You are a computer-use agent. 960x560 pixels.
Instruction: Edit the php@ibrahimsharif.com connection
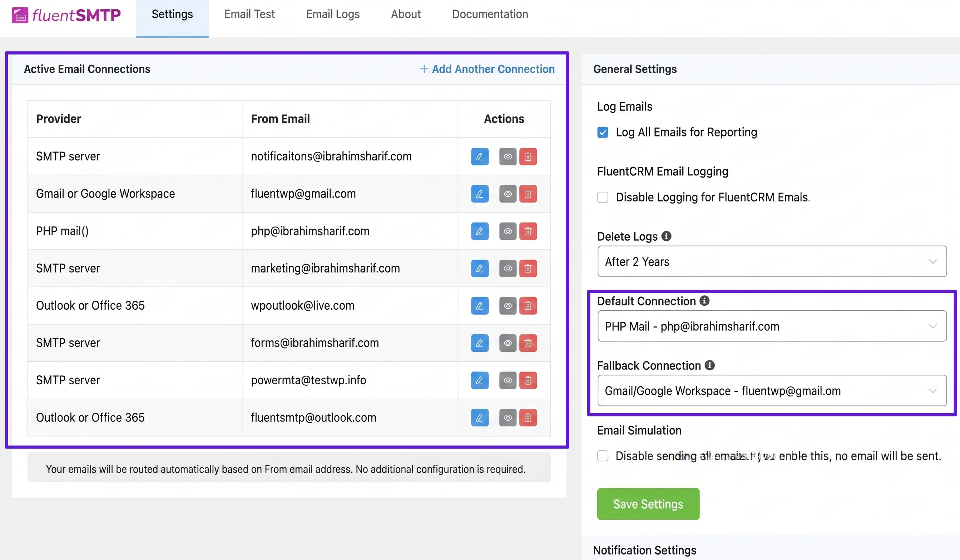point(480,231)
